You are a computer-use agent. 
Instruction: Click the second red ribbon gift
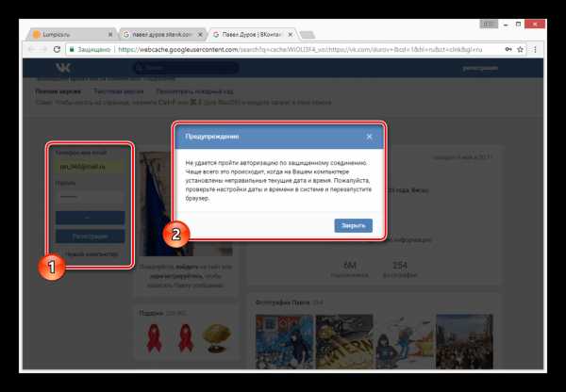pyautogui.click(x=186, y=337)
